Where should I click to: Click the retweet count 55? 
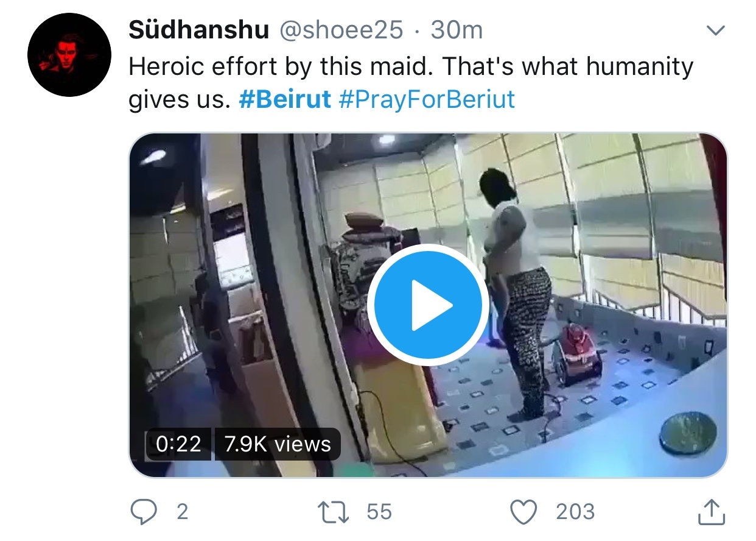click(x=379, y=512)
